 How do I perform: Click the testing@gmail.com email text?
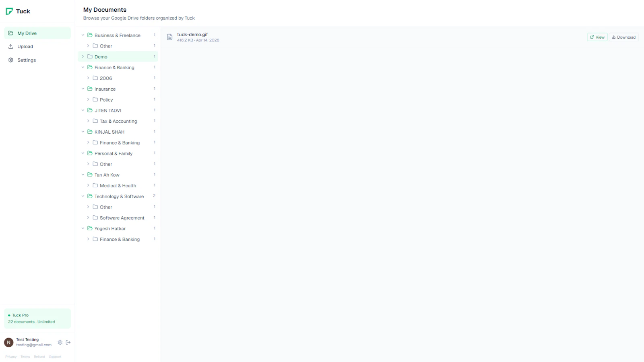(x=34, y=345)
